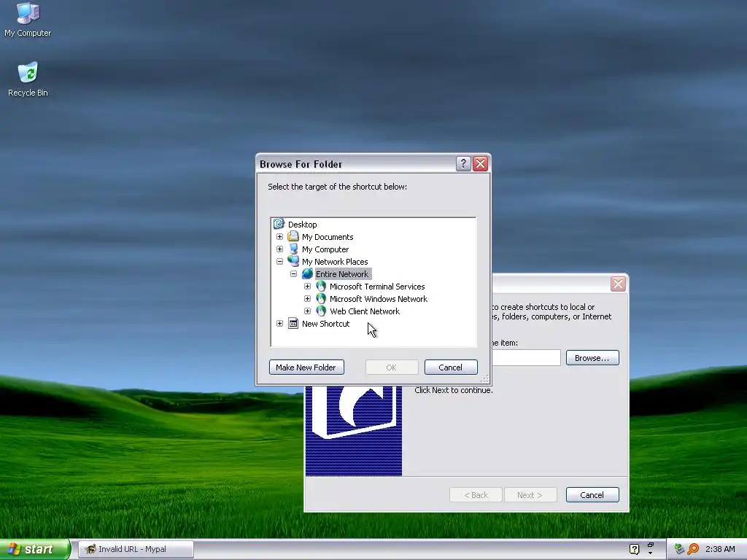This screenshot has width=747, height=560.
Task: Click Cancel in Create Shortcut wizard
Action: click(x=592, y=495)
